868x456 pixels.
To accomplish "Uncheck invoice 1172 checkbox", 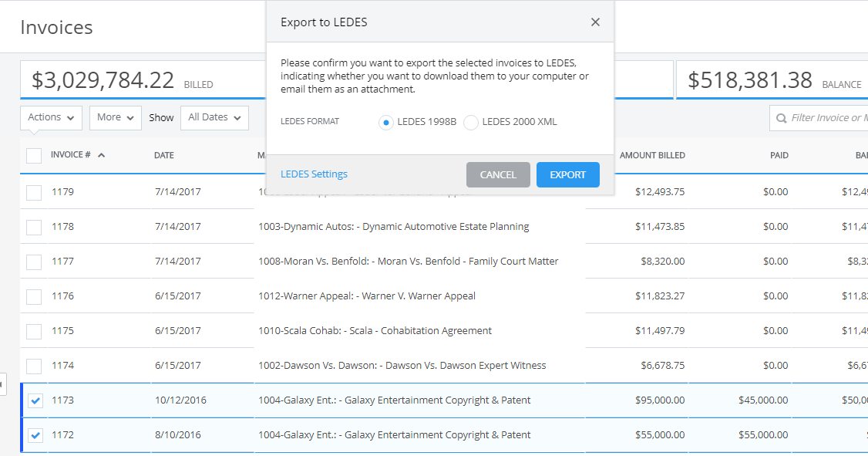I will (x=35, y=435).
